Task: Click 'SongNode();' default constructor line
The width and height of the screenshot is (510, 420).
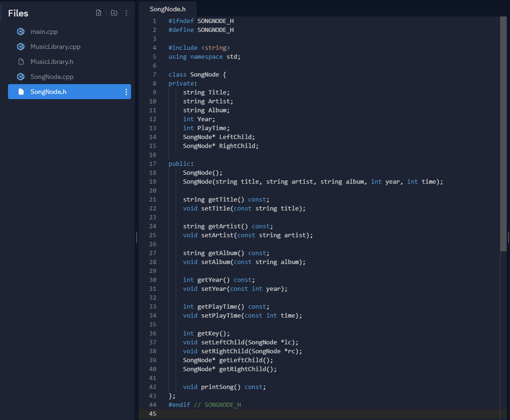Action: [x=202, y=173]
